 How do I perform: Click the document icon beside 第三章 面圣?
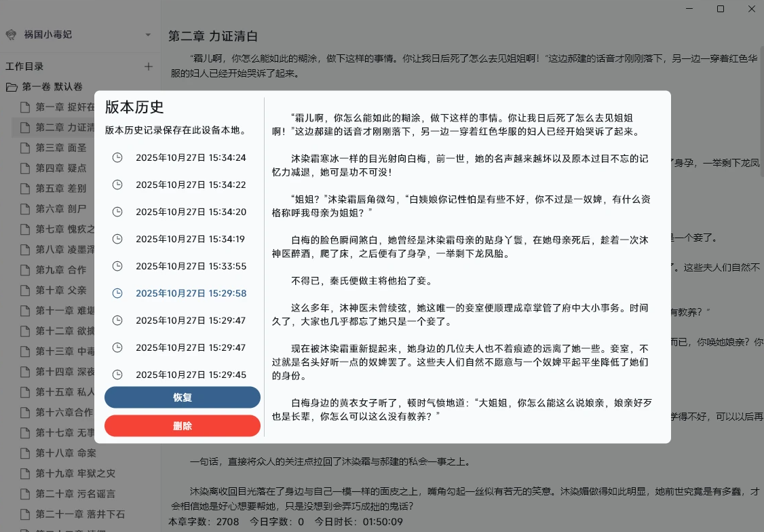point(25,148)
